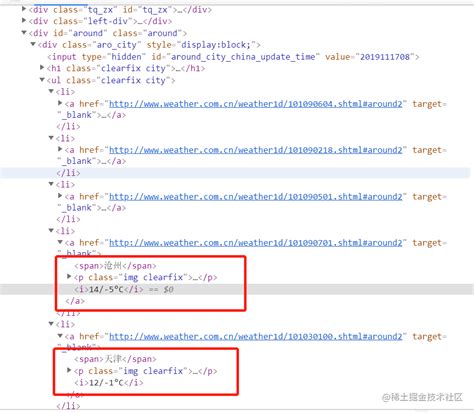Expand p img clearfix under 沧州

point(69,276)
